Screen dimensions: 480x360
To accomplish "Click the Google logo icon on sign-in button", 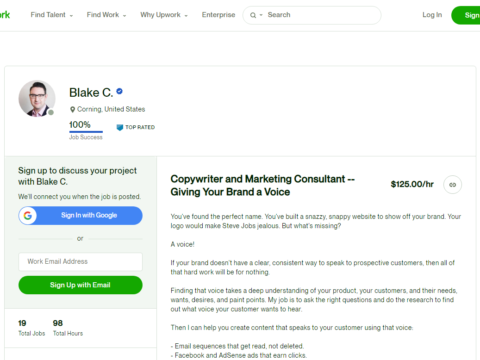I will coord(28,216).
